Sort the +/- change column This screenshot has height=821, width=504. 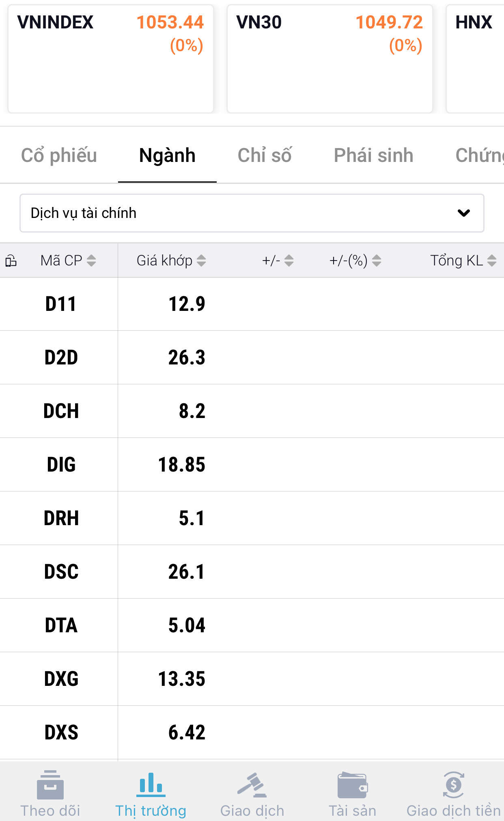[x=289, y=261]
